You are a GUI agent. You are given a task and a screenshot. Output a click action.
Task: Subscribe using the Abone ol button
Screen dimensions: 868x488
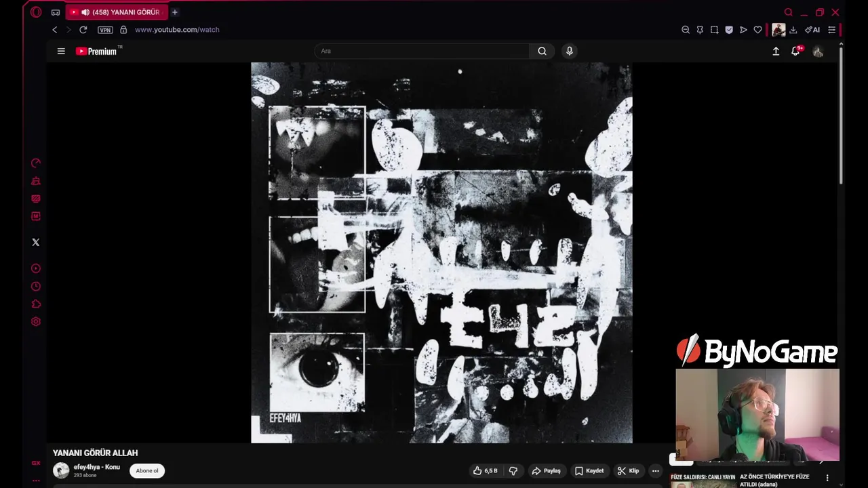(147, 471)
